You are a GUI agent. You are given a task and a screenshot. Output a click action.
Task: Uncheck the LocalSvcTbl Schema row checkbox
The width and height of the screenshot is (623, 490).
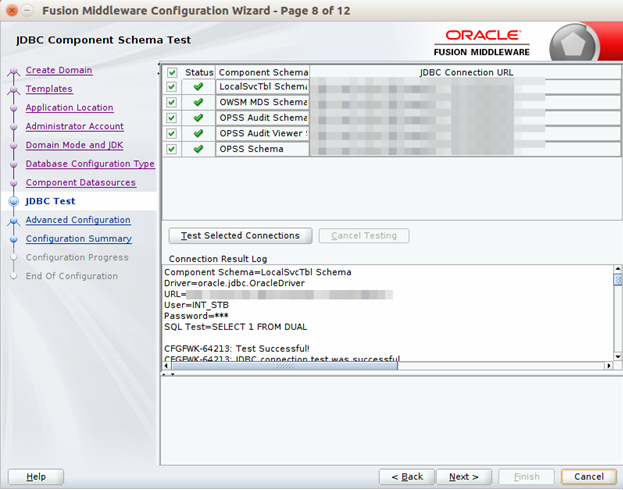(172, 87)
